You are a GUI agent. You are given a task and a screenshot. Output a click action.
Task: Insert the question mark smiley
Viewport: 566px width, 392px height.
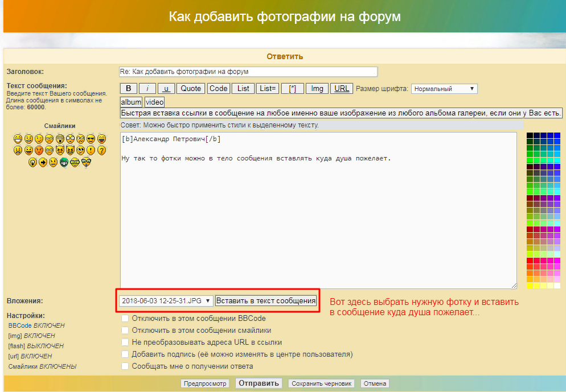[102, 150]
